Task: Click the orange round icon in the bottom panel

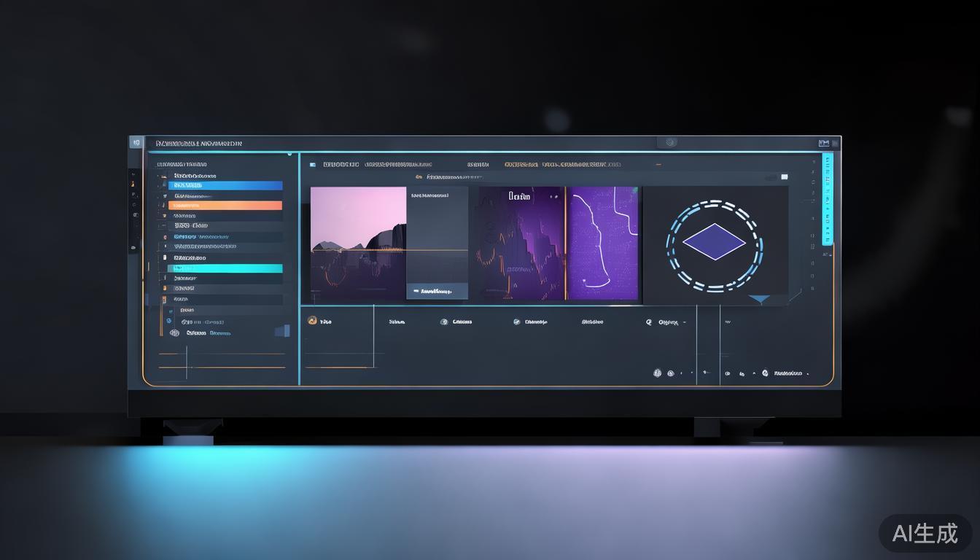Action: click(x=312, y=321)
